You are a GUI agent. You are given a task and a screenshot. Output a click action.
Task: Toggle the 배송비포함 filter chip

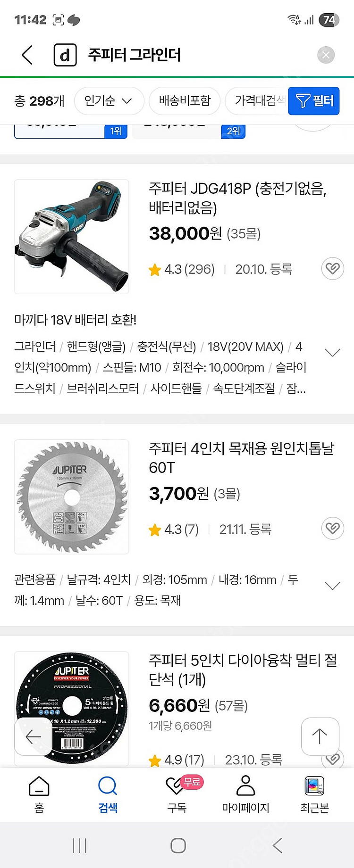tap(185, 101)
